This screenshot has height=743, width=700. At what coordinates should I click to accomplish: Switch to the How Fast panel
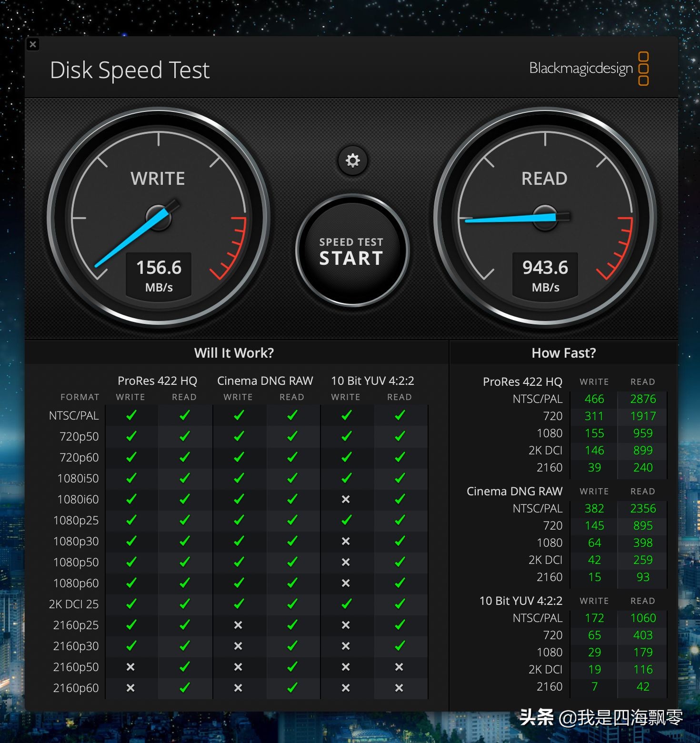tap(563, 352)
